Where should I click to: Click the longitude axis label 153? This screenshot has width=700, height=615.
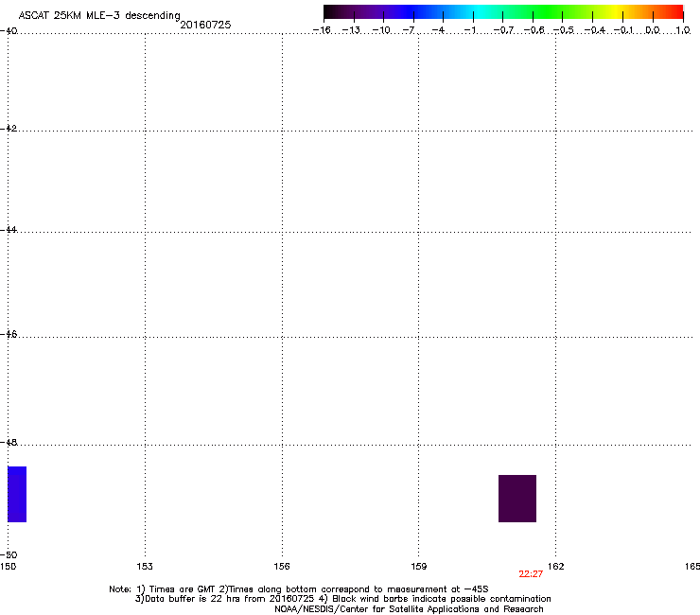[145, 567]
